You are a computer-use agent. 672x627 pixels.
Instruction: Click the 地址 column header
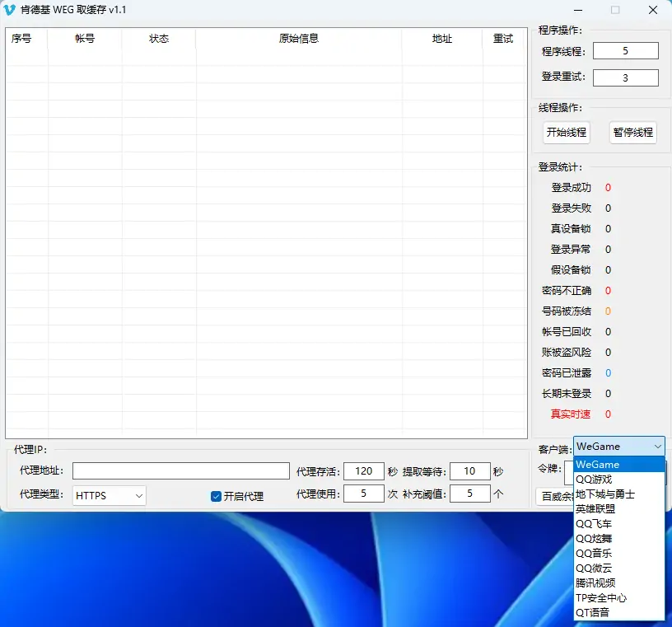pos(442,39)
